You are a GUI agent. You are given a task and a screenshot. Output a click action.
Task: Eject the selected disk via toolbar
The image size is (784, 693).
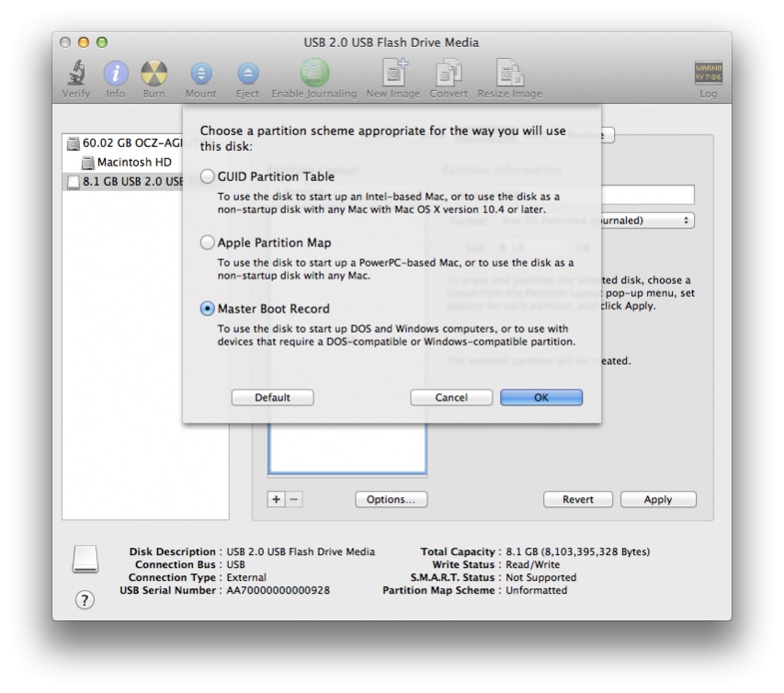[248, 74]
